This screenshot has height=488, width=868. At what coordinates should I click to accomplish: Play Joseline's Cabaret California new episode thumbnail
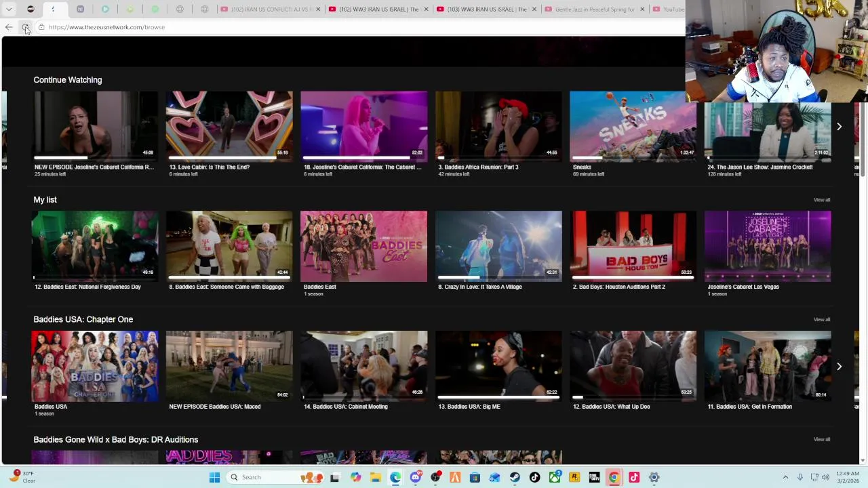[x=95, y=126]
